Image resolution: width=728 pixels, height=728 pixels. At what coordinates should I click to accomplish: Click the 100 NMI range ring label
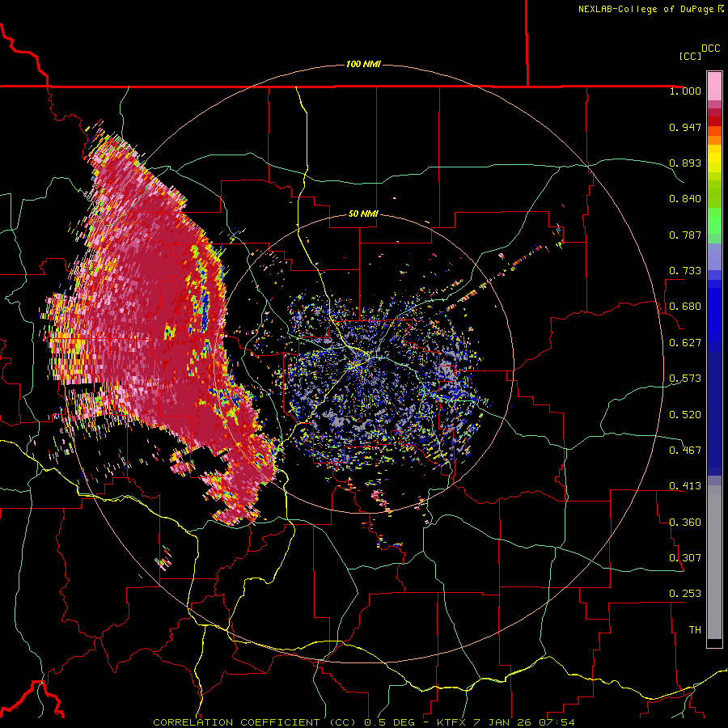point(363,64)
